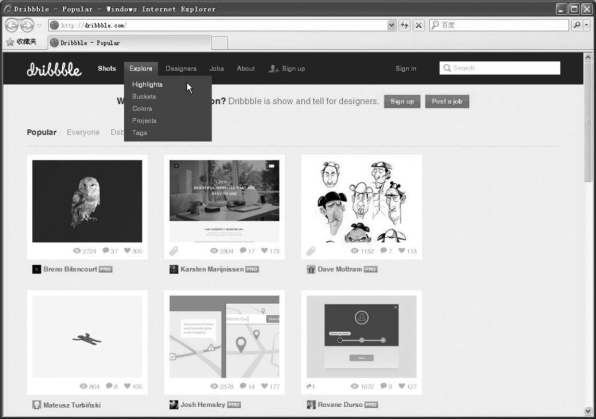
Task: Click the heart icon on Josh Hemsley's shot
Action: click(x=265, y=386)
